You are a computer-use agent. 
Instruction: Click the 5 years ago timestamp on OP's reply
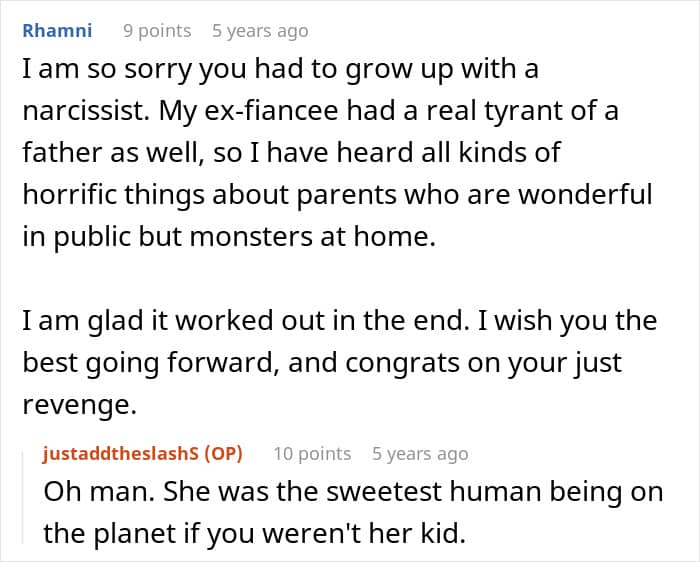click(420, 454)
